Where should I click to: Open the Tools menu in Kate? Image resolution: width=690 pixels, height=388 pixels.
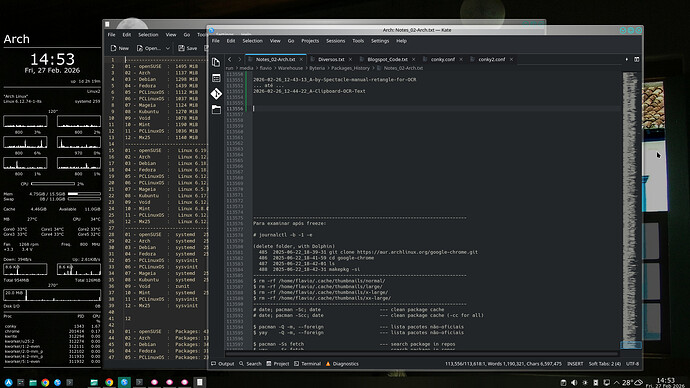358,41
